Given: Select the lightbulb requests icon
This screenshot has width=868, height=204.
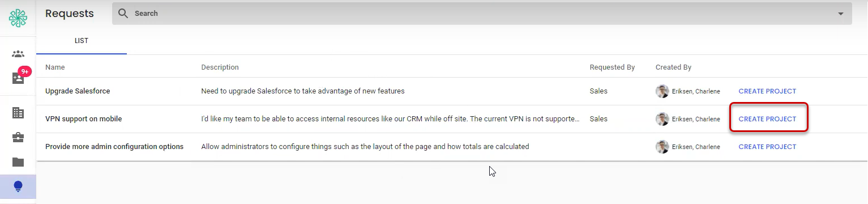Looking at the screenshot, I should click(x=18, y=186).
